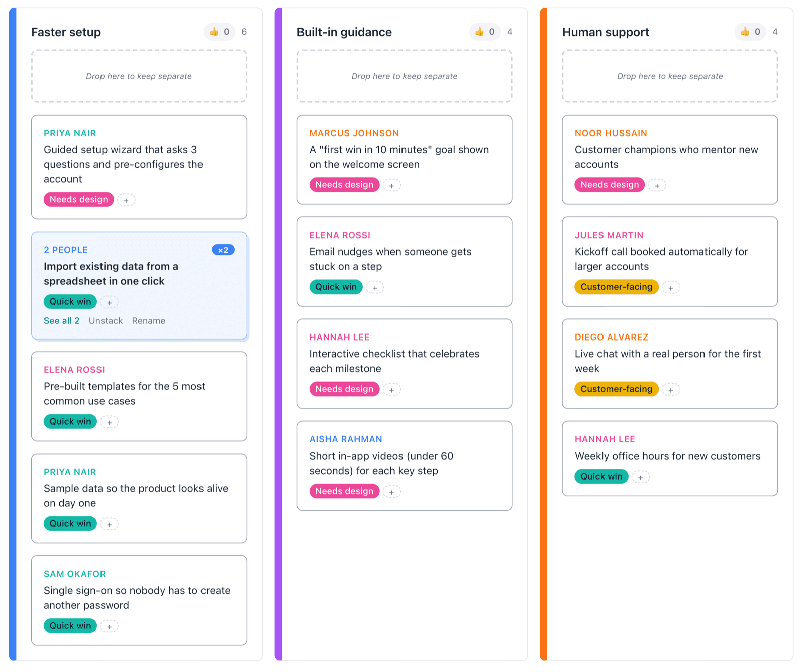Click Needs design tag on Guided setup wizard

(79, 199)
